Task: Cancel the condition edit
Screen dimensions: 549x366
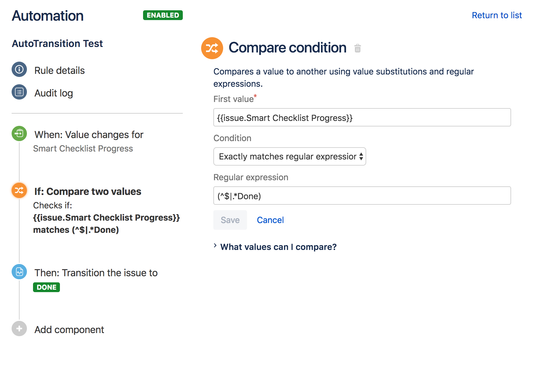Action: click(270, 220)
